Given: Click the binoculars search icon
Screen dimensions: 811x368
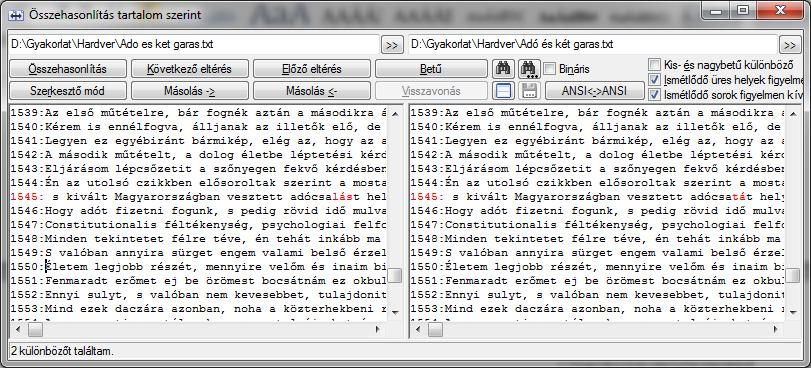Looking at the screenshot, I should [502, 68].
